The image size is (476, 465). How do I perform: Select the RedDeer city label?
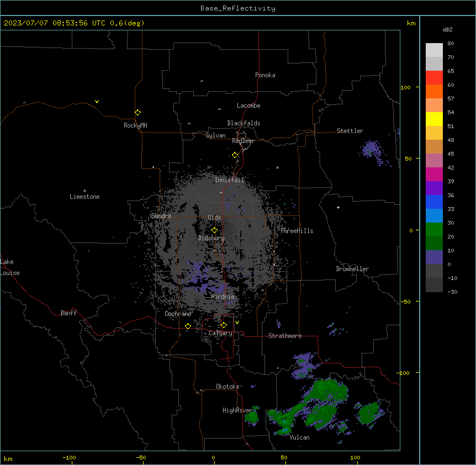tap(243, 141)
